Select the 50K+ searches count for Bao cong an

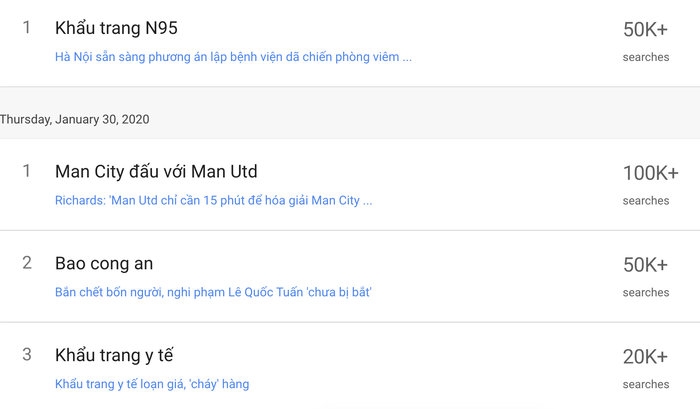pyautogui.click(x=645, y=265)
